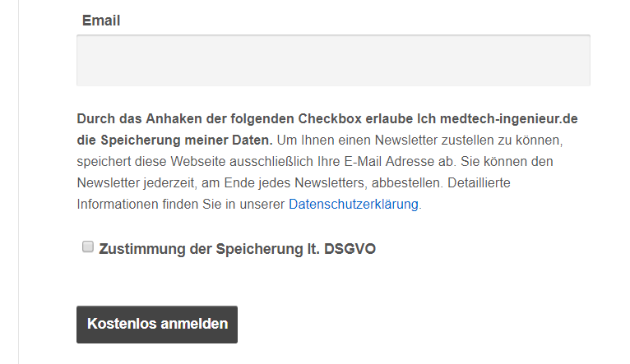This screenshot has height=364, width=630.
Task: Click the 'Email' field label
Action: pyautogui.click(x=101, y=21)
